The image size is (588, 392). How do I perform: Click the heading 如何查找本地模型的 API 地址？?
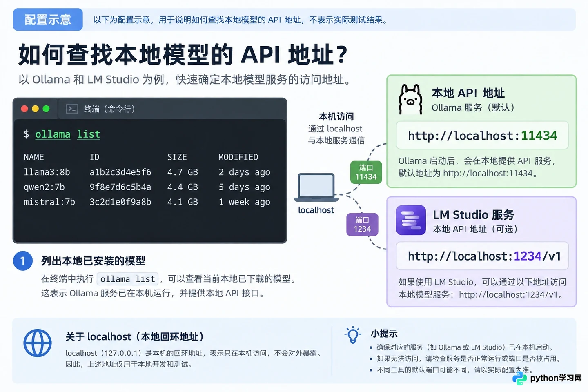point(183,55)
